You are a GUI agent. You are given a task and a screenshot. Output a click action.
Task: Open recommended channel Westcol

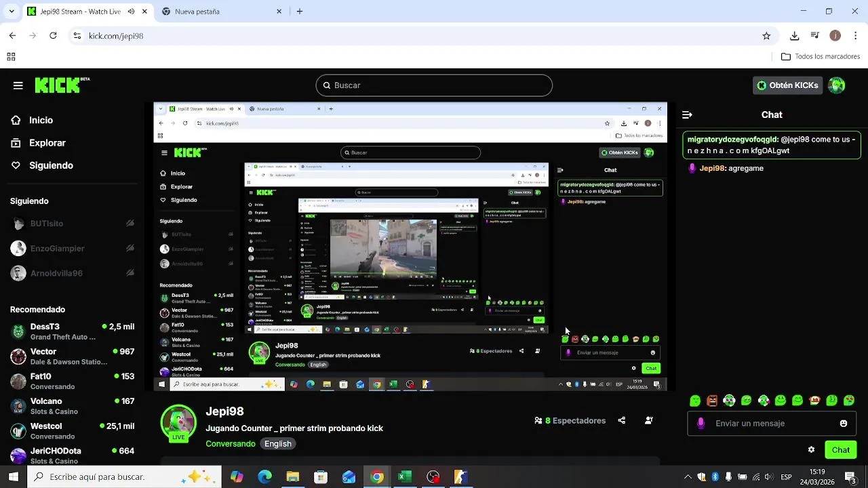click(x=72, y=431)
